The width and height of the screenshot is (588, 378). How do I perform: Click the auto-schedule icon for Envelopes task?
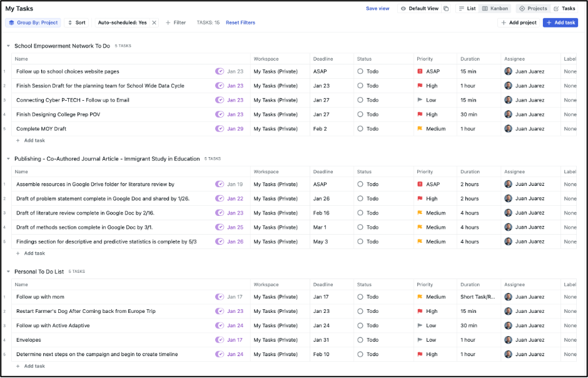(x=220, y=340)
